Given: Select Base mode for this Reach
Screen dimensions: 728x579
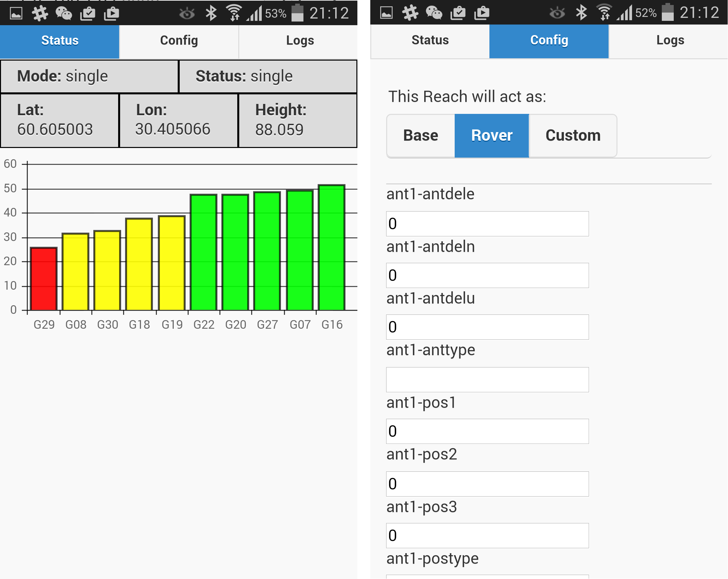Looking at the screenshot, I should tap(421, 135).
